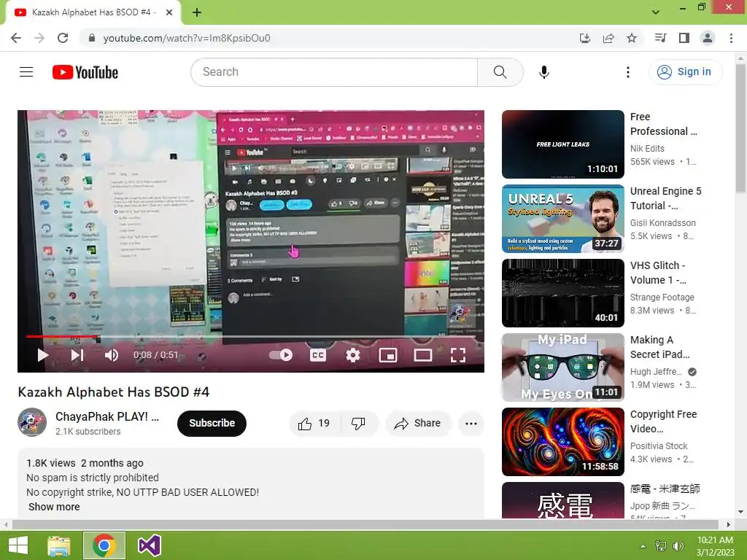Bookmark this page with the star
The height and width of the screenshot is (560, 747).
coord(632,38)
